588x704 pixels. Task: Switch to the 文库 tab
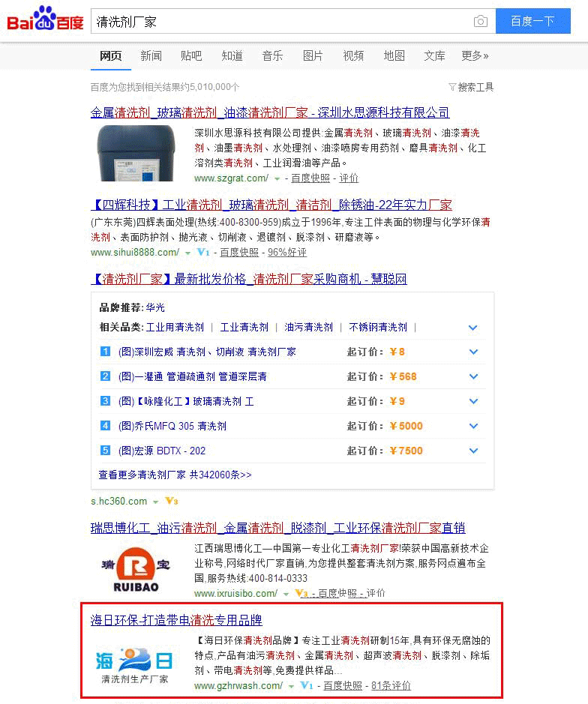pos(435,55)
